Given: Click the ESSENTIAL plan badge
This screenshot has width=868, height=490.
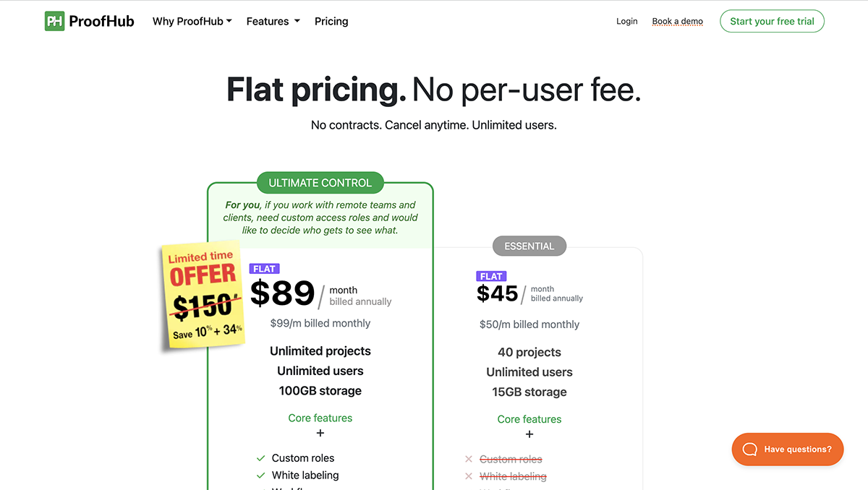Looking at the screenshot, I should (x=529, y=246).
